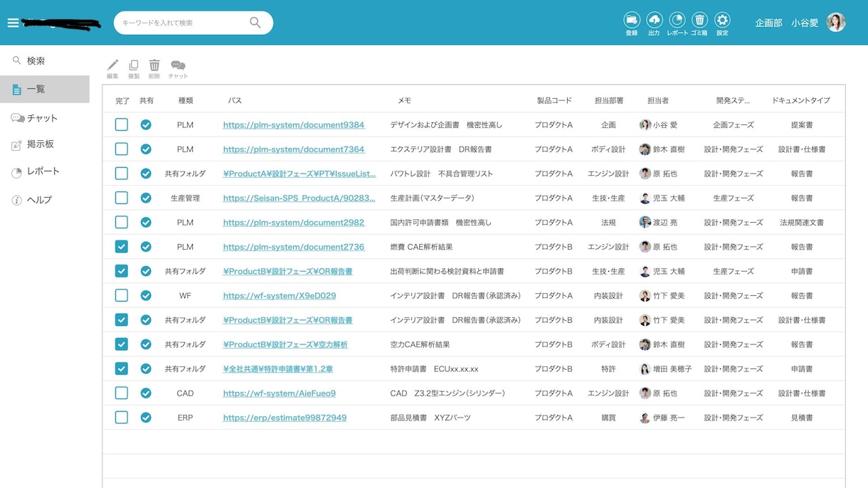
Task: Click 渡辺 亮 avatar icon
Action: (645, 222)
